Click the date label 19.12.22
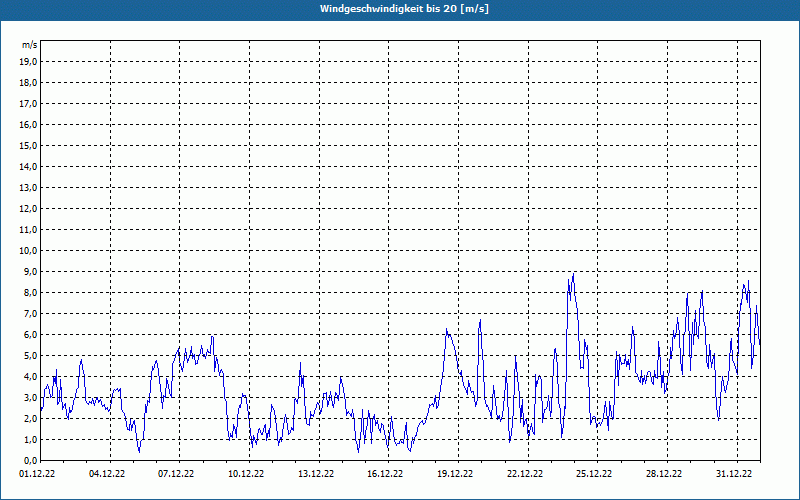The image size is (800, 500). [455, 474]
